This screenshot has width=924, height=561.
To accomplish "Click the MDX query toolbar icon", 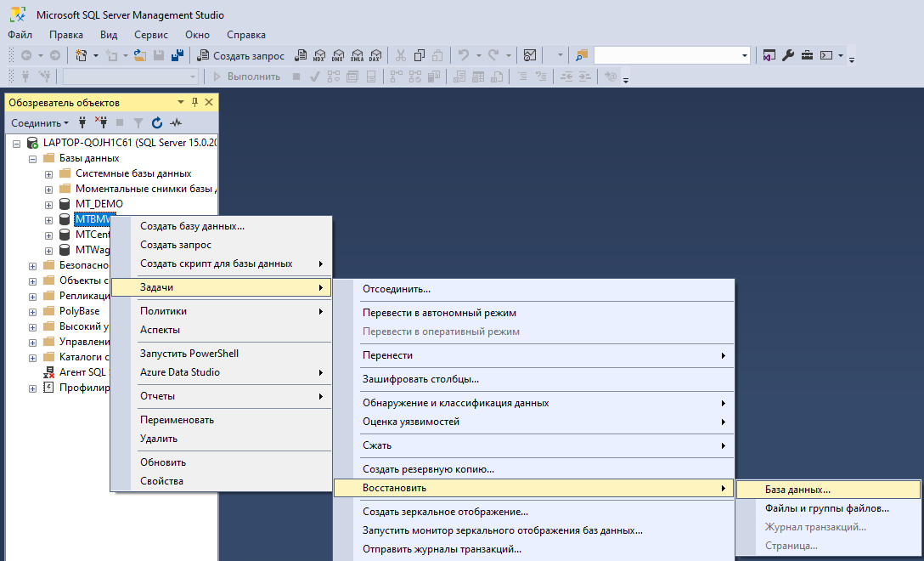I will click(x=319, y=56).
